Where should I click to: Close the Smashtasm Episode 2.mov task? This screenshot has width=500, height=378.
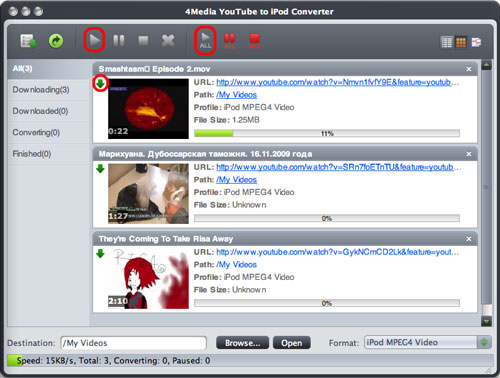tap(469, 69)
